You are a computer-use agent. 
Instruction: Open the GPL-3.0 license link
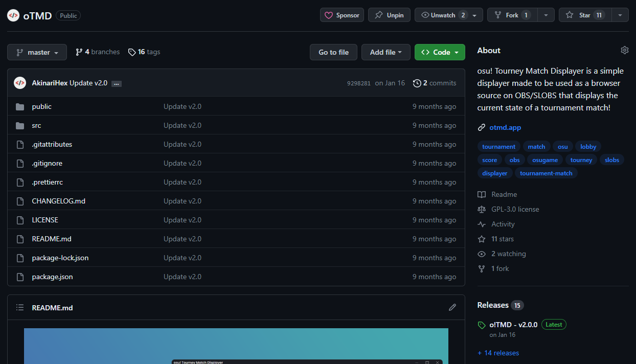click(x=515, y=209)
